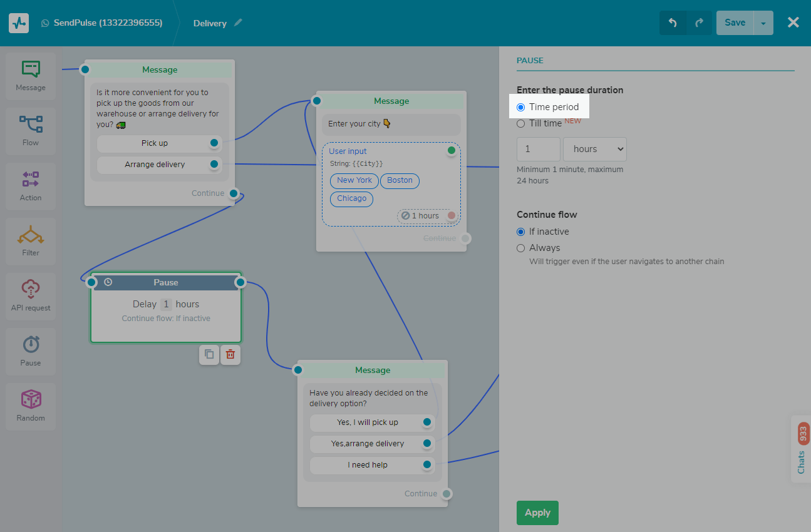Delete the Pause block

[x=230, y=354]
